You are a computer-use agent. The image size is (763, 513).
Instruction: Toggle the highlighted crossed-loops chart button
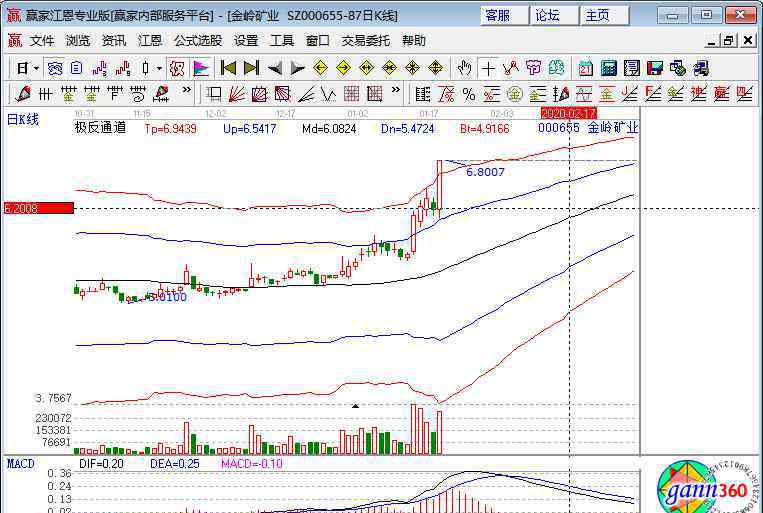(55, 68)
